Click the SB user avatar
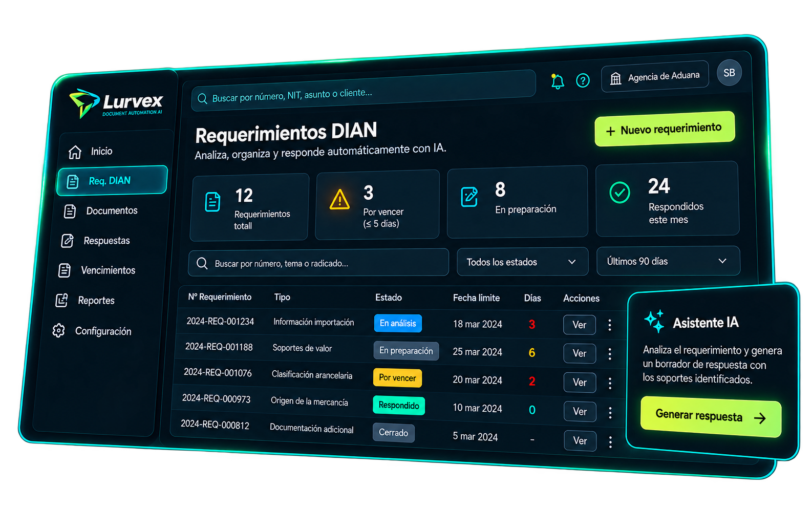812x508 pixels. coord(729,73)
